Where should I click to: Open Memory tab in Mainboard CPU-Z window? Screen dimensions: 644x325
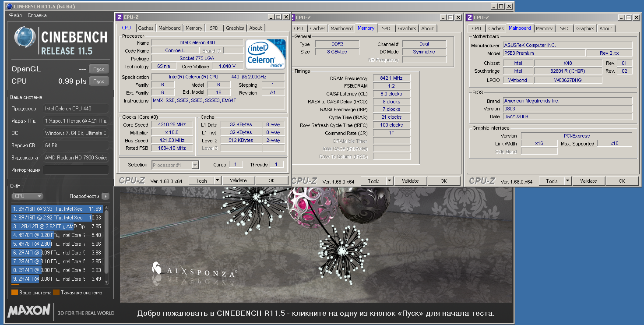pos(544,28)
